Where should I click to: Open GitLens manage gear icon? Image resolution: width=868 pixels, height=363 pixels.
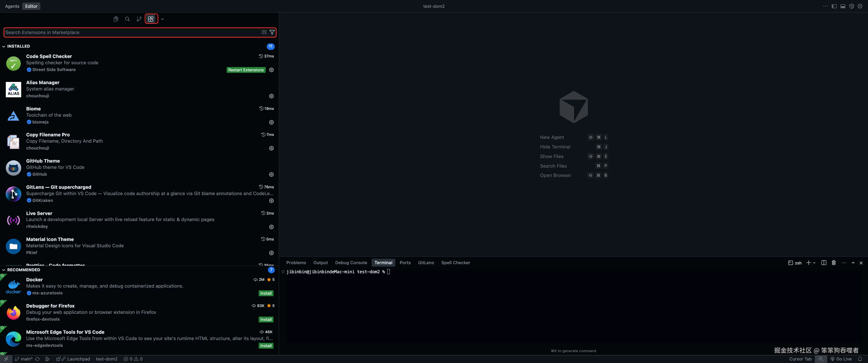pyautogui.click(x=271, y=201)
